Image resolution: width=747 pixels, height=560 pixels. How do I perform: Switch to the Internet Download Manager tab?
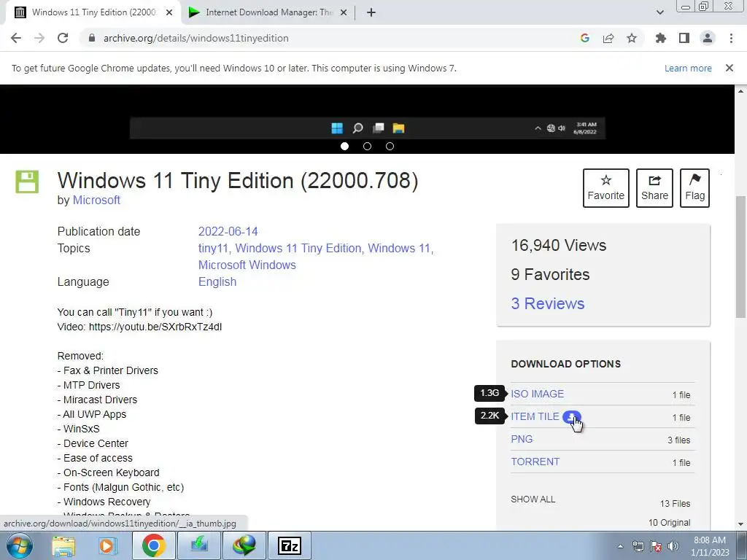(x=268, y=12)
